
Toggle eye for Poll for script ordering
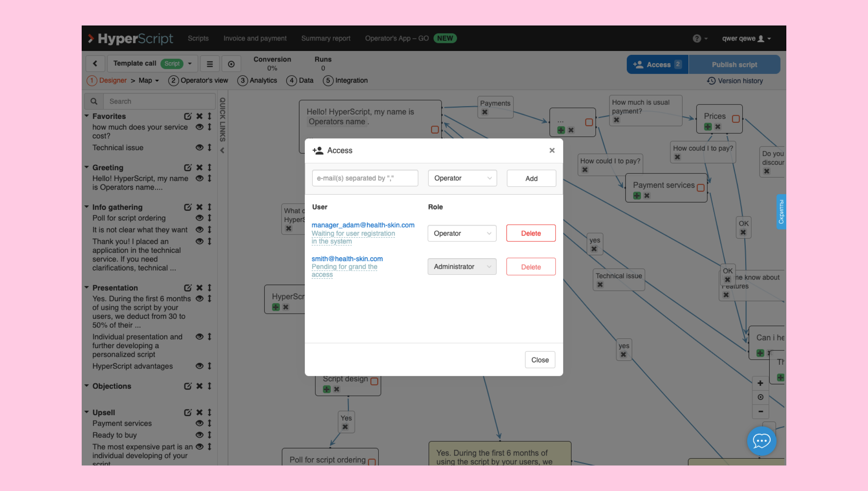click(199, 218)
